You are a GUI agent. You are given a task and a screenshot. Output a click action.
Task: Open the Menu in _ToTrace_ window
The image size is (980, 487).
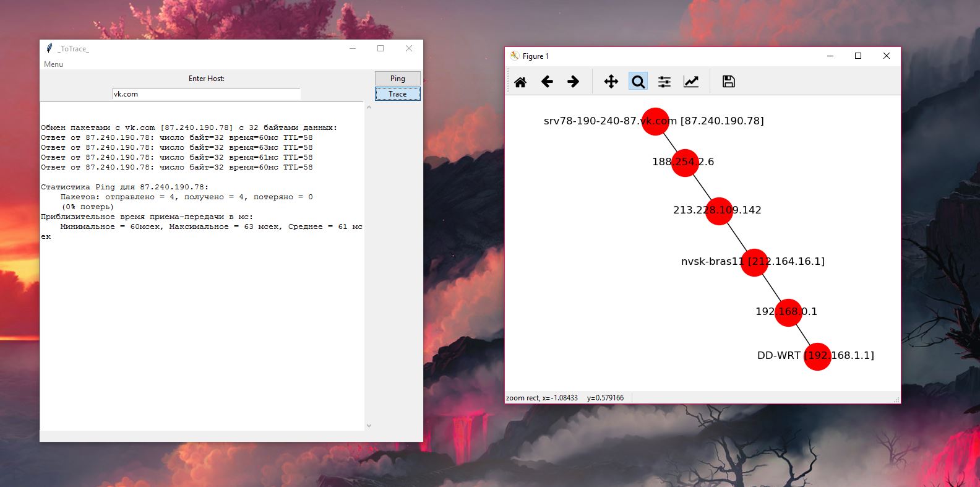tap(53, 64)
